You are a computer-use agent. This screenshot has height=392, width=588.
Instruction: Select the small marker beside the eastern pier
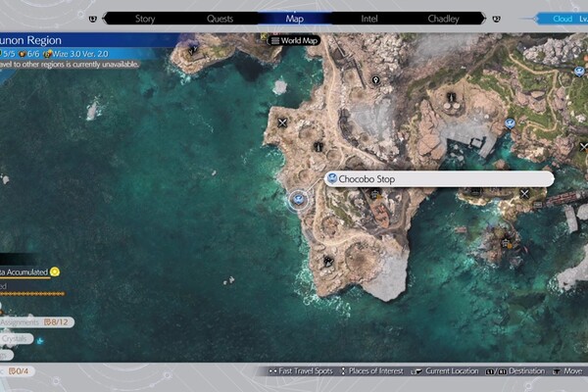[x=538, y=205]
